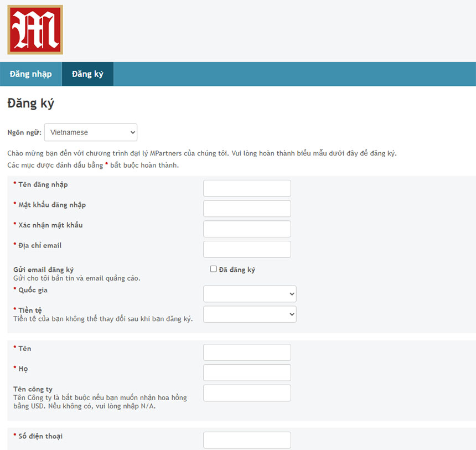The image size is (476, 450).
Task: Click the Các mục được đánh dấu note
Action: pyautogui.click(x=93, y=165)
